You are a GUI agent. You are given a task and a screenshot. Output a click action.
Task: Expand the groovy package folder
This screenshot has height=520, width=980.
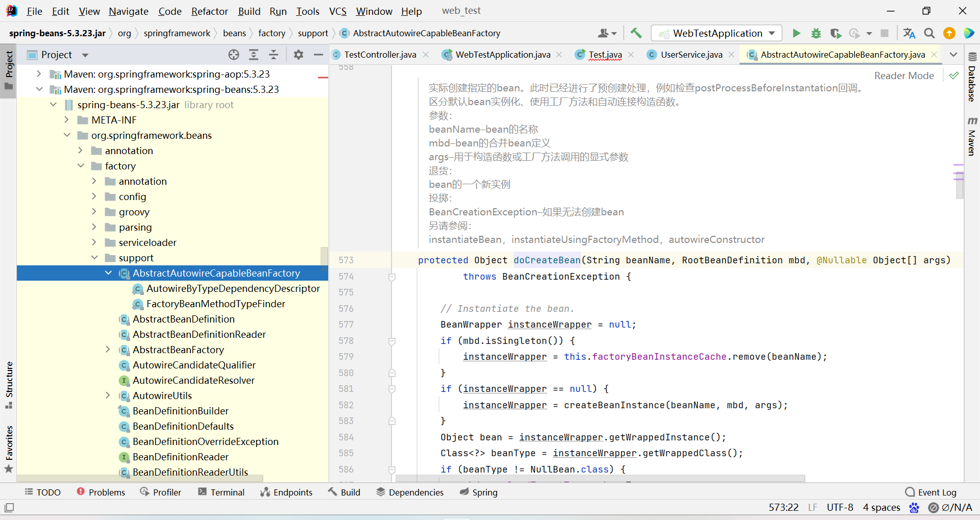(x=94, y=212)
